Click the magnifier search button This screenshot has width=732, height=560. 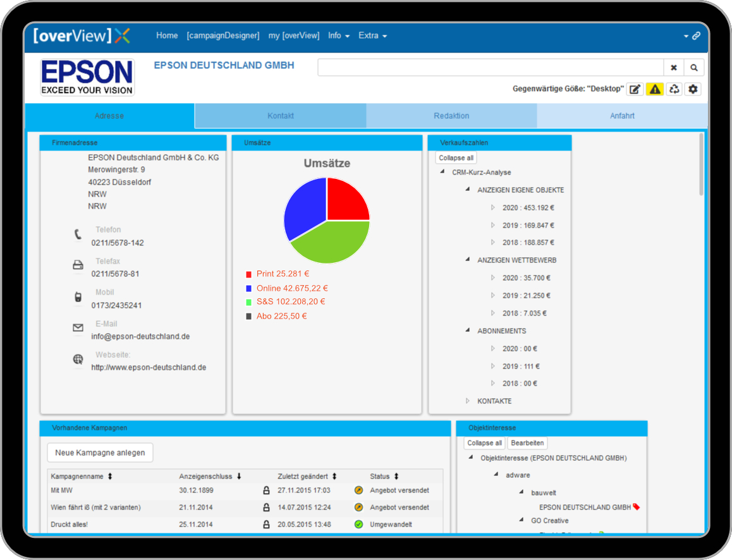point(693,68)
